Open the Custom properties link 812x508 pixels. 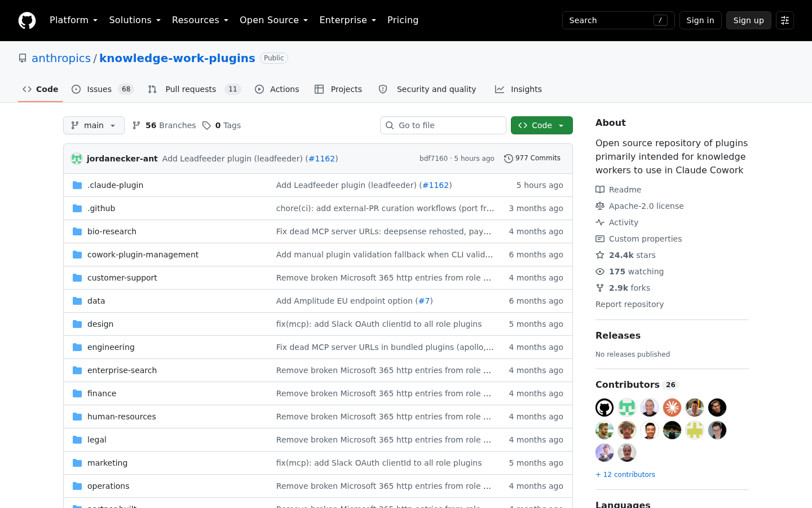(645, 239)
